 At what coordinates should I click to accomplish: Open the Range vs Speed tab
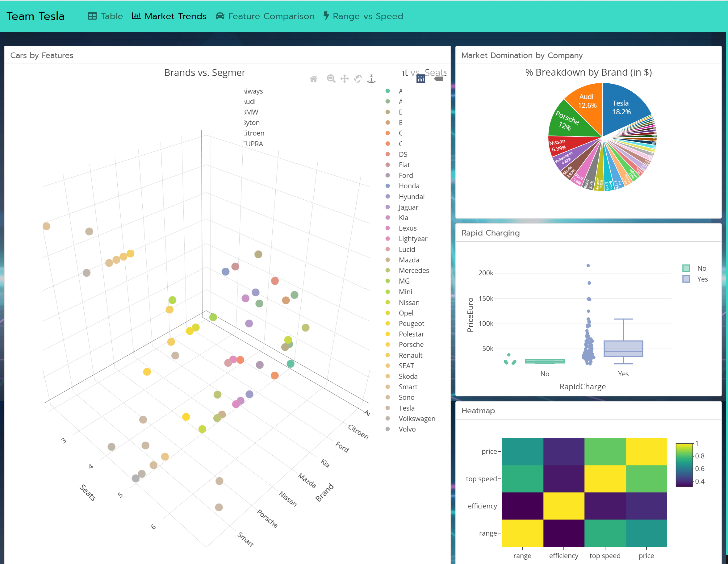[x=363, y=16]
